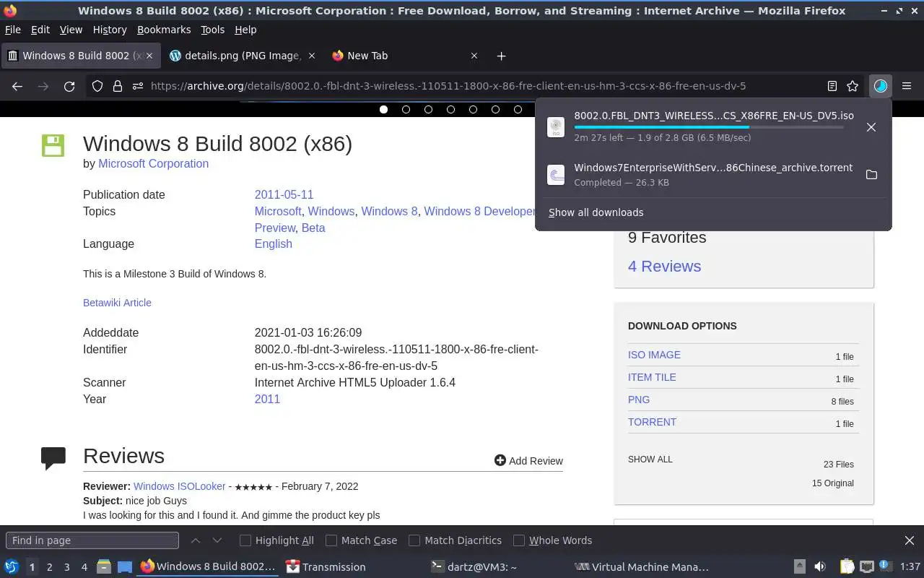Open the removable media eject tray icon
Screen dimensions: 924x578
(x=799, y=567)
